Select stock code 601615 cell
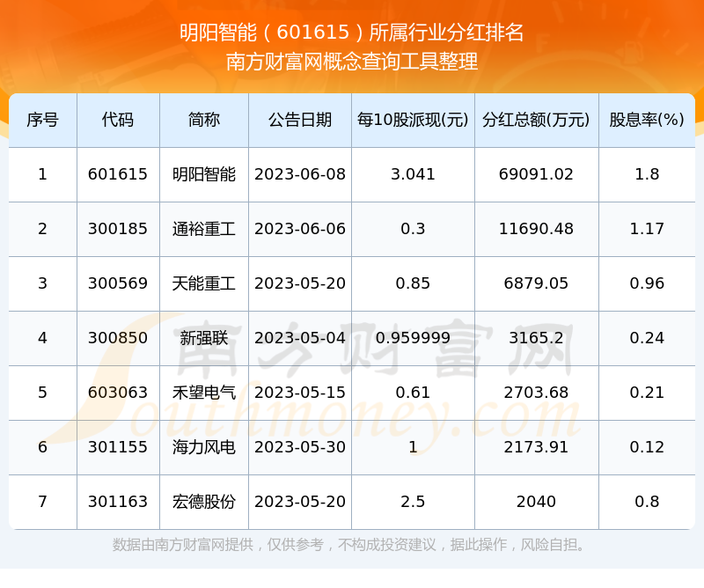Image resolution: width=704 pixels, height=588 pixels. coord(118,174)
